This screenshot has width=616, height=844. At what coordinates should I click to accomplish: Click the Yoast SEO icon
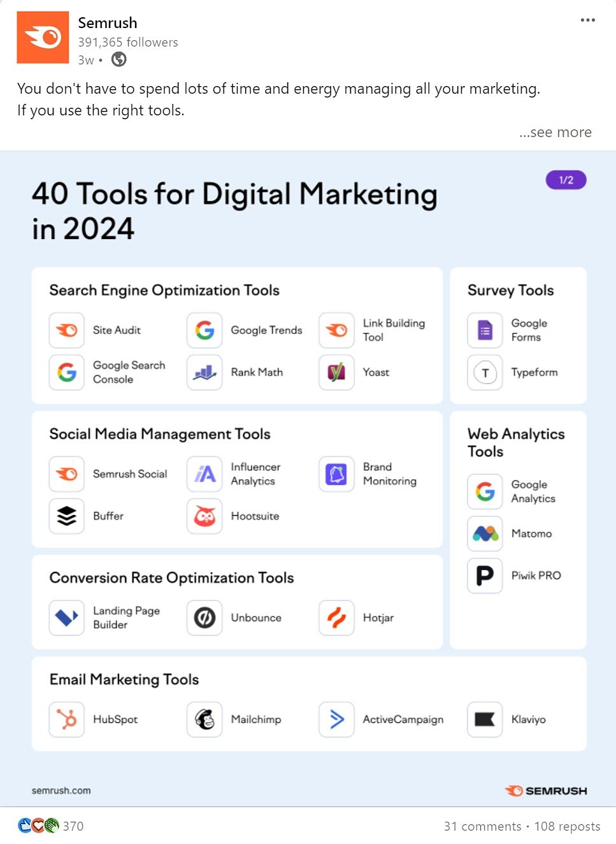point(336,372)
